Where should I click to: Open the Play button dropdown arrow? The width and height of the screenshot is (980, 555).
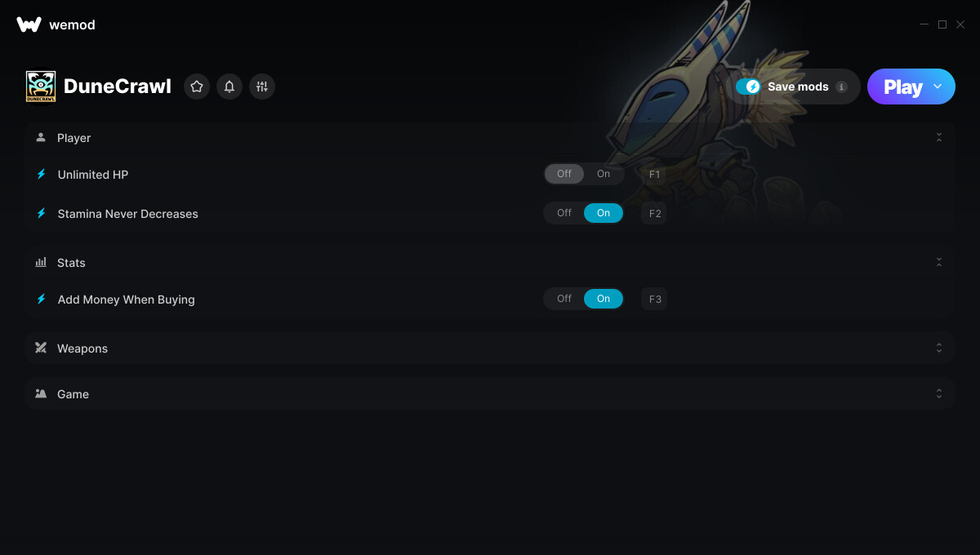click(x=938, y=87)
